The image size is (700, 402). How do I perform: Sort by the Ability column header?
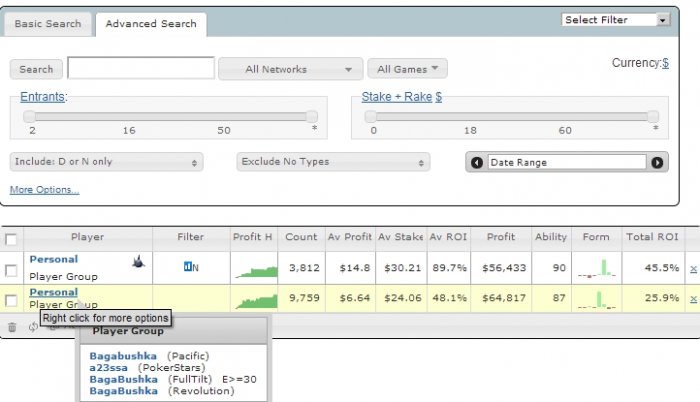551,237
